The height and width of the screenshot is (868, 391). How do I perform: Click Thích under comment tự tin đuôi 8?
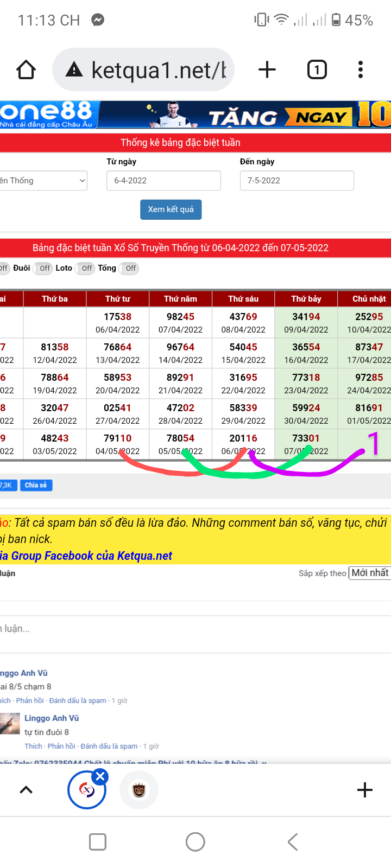coord(33,746)
